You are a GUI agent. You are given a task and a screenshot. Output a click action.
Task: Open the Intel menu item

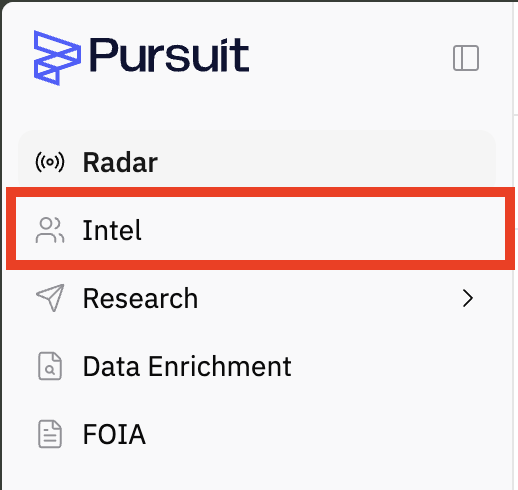pos(260,229)
